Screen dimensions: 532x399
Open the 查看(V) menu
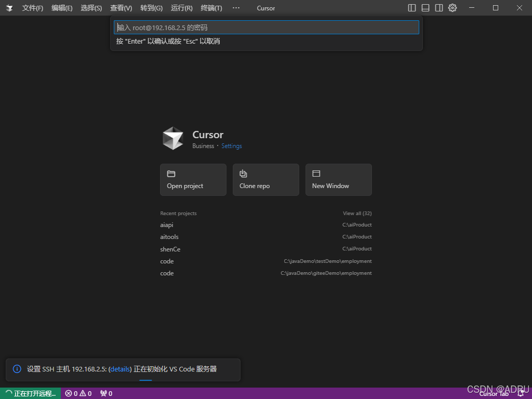click(121, 8)
